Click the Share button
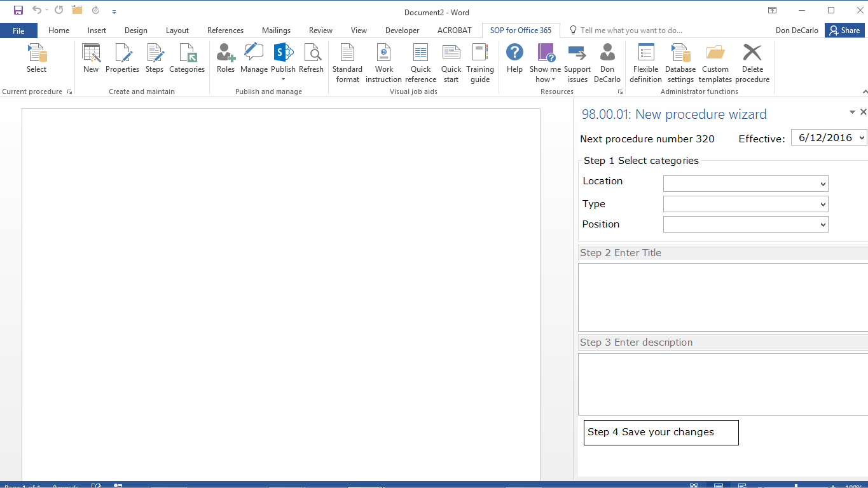868x488 pixels. click(x=844, y=30)
